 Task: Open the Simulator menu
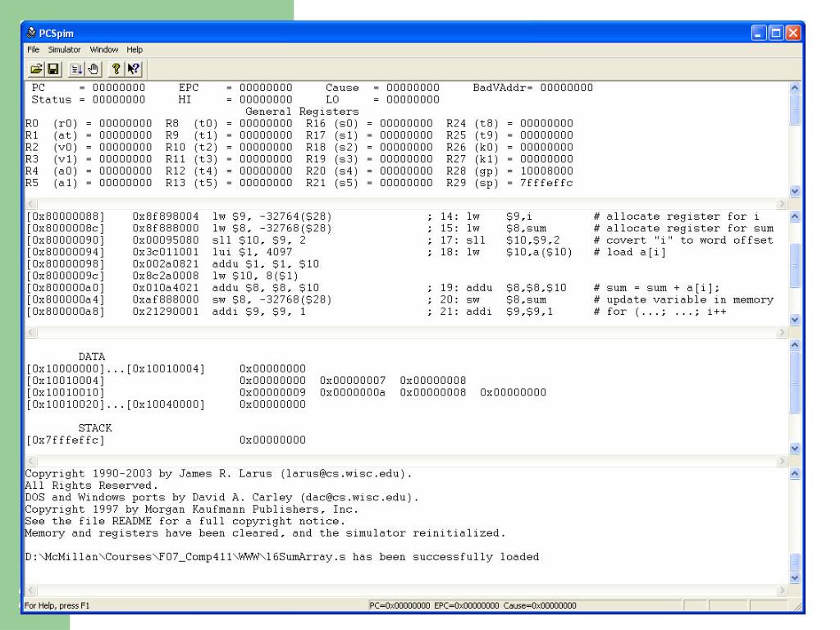[64, 49]
